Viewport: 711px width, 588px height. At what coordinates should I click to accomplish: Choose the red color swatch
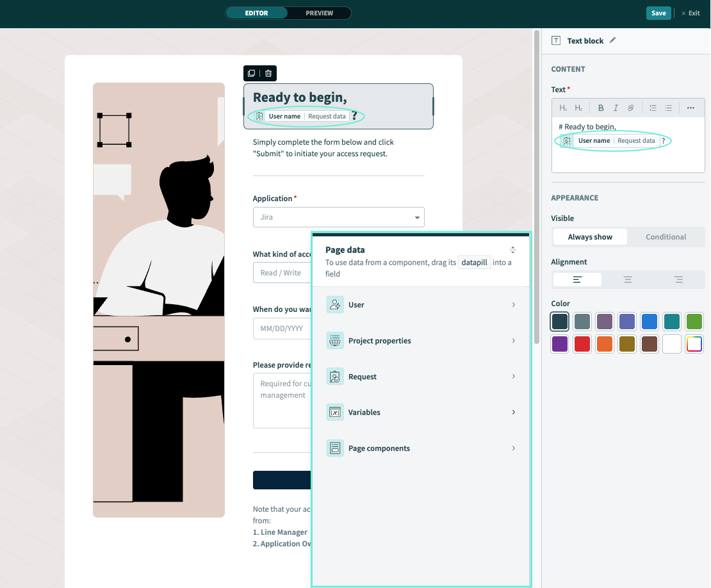[582, 344]
